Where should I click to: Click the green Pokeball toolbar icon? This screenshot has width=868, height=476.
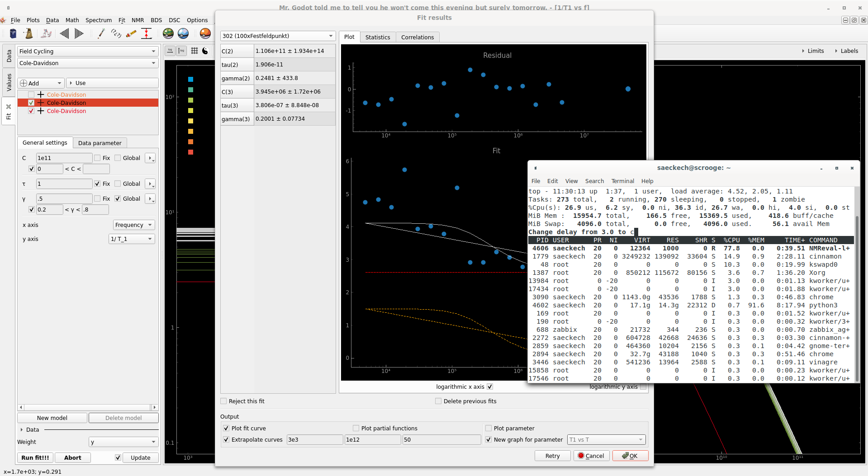(x=168, y=33)
